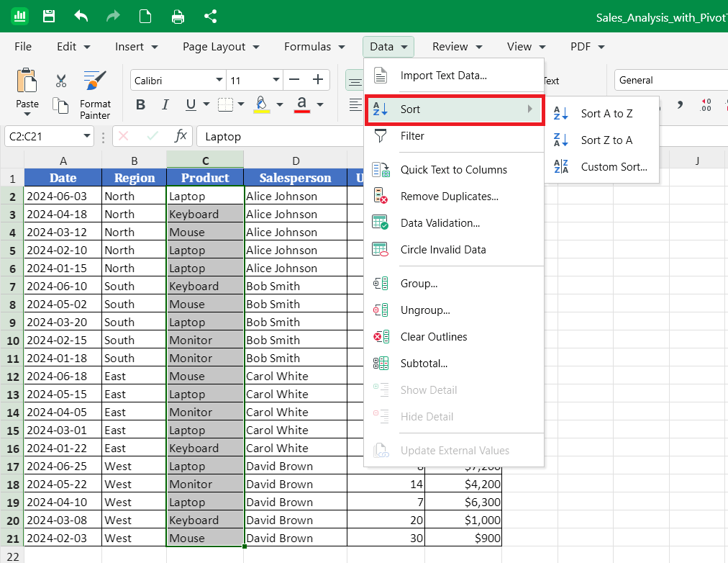The image size is (728, 563).
Task: Select the column C header
Action: click(205, 161)
